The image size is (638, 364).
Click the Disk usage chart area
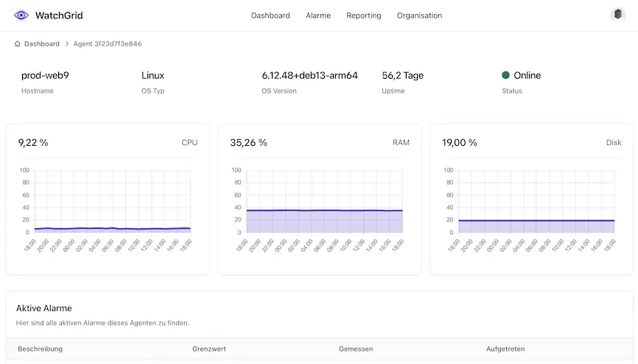[536, 226]
